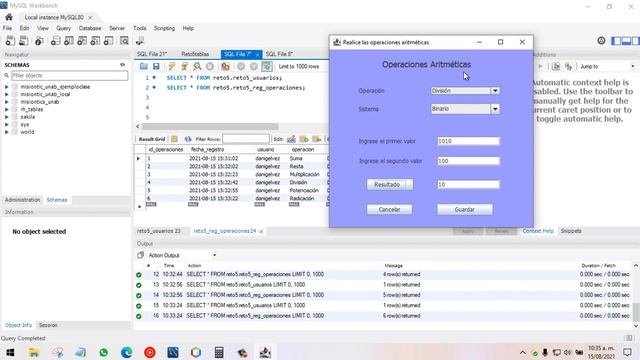This screenshot has height=360, width=640.
Task: Open the Windows Start menu
Action: (10, 352)
